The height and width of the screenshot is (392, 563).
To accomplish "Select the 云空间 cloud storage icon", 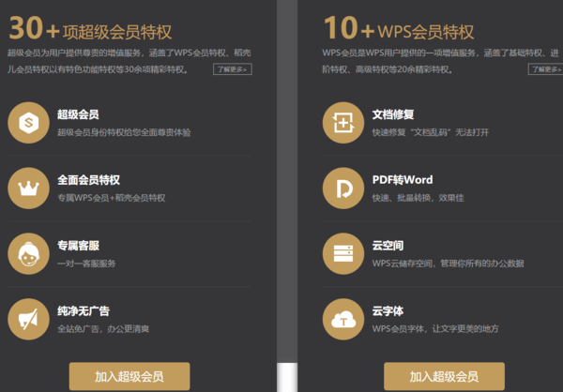I will pos(342,253).
